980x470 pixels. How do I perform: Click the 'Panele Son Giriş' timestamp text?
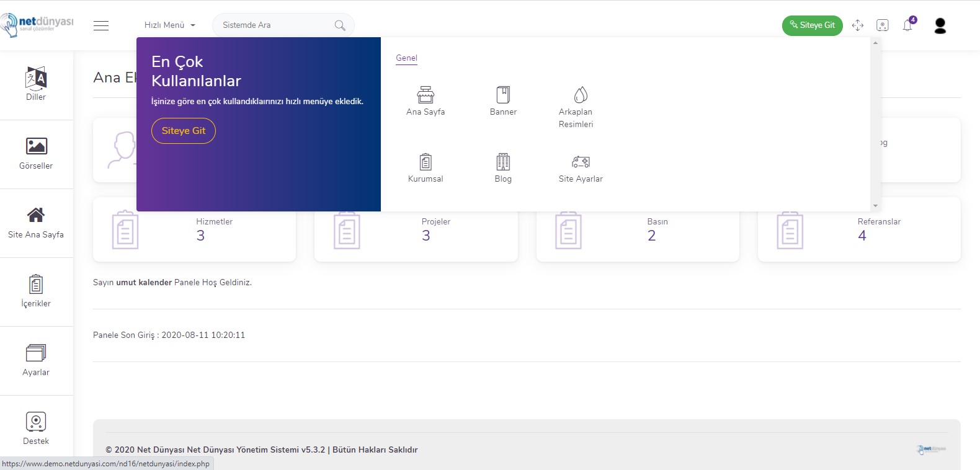click(169, 335)
